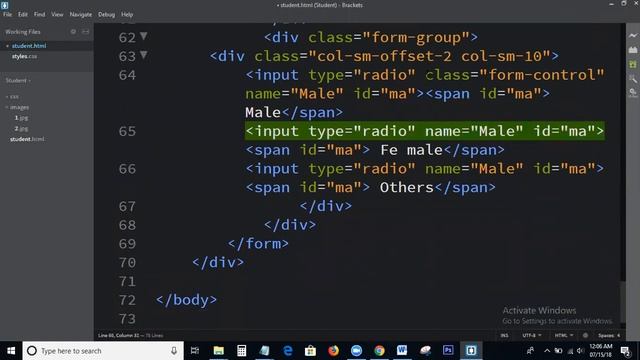
Task: Collapse code fold arrow at line 62
Action: click(x=144, y=36)
